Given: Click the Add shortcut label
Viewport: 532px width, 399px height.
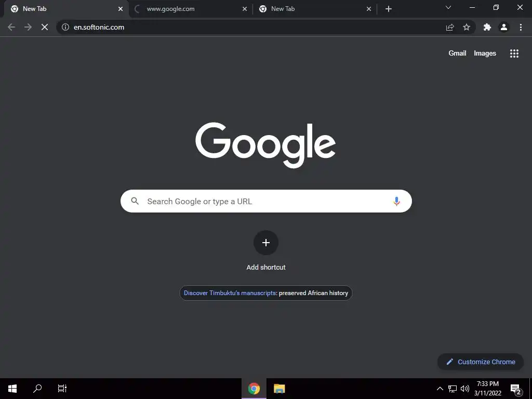Looking at the screenshot, I should tap(266, 268).
